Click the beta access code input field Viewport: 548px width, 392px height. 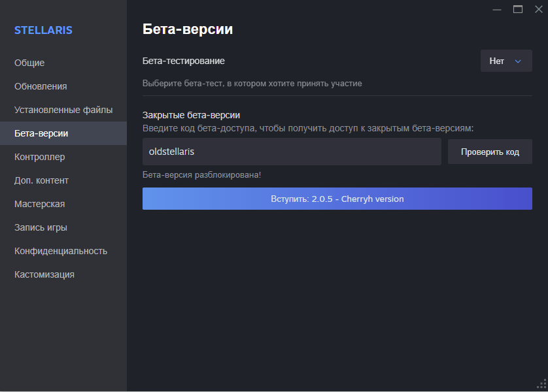(x=292, y=152)
